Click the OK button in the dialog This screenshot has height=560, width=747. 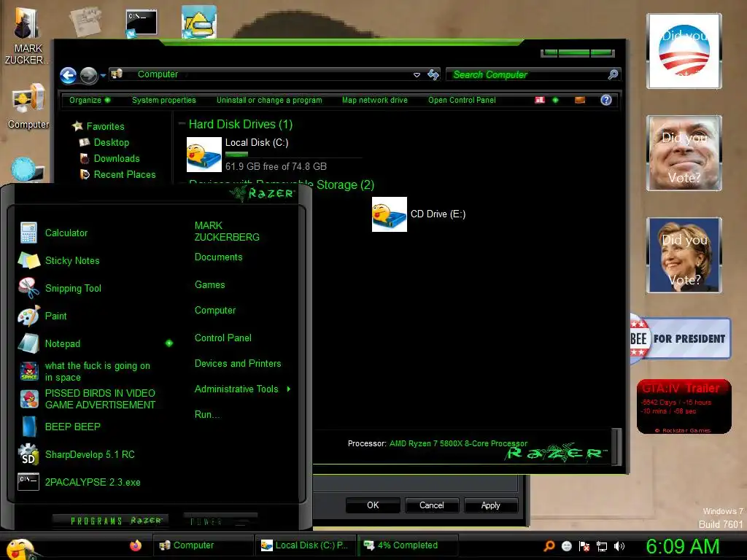tap(373, 505)
